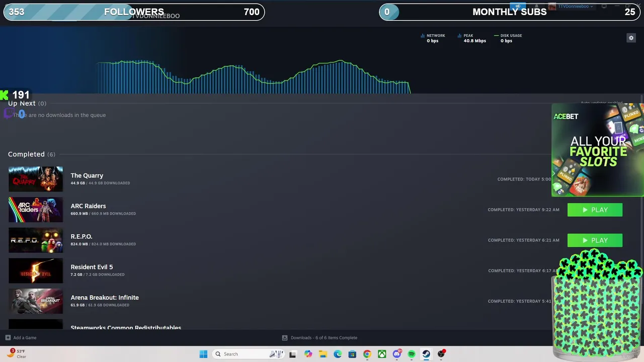Open the ARC Raiders thumbnail
This screenshot has height=362, width=644.
(x=36, y=210)
